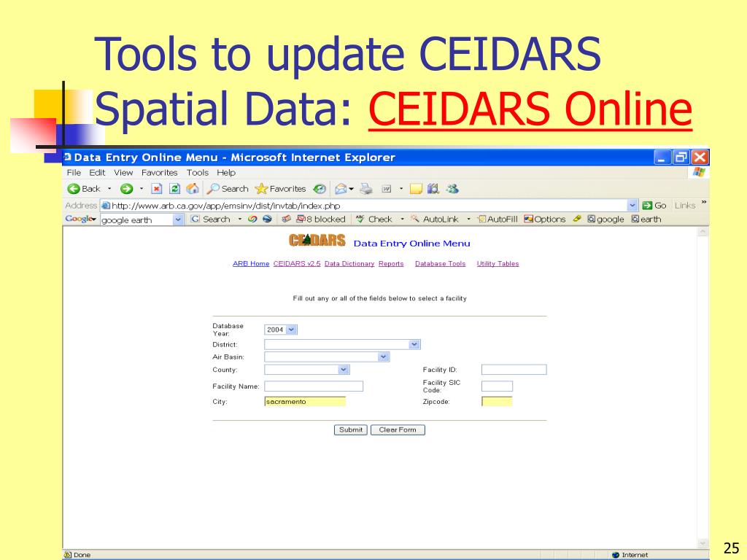Open the Back button history dropdown arrow
This screenshot has height=560, width=747.
tap(109, 189)
